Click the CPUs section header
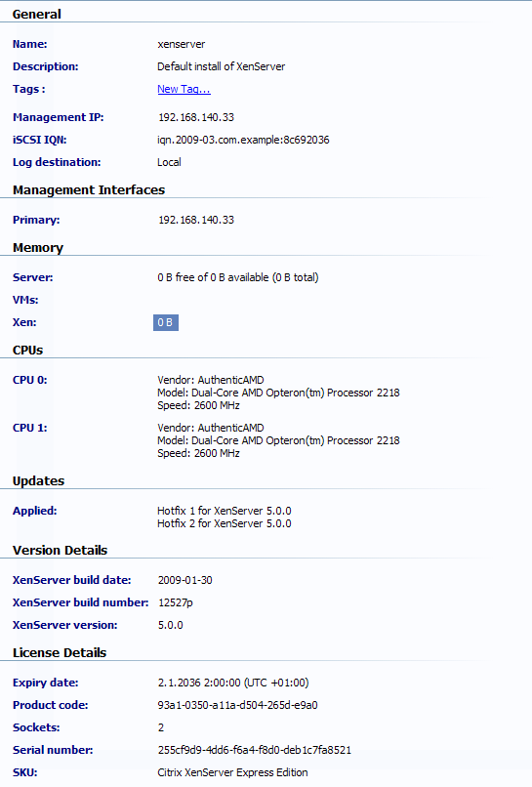 click(x=27, y=351)
